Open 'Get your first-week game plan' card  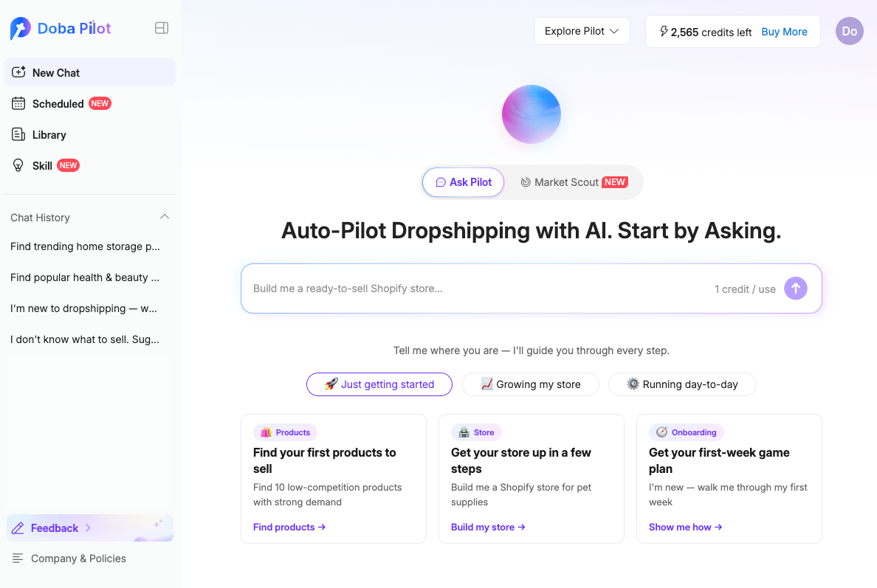[x=729, y=479]
